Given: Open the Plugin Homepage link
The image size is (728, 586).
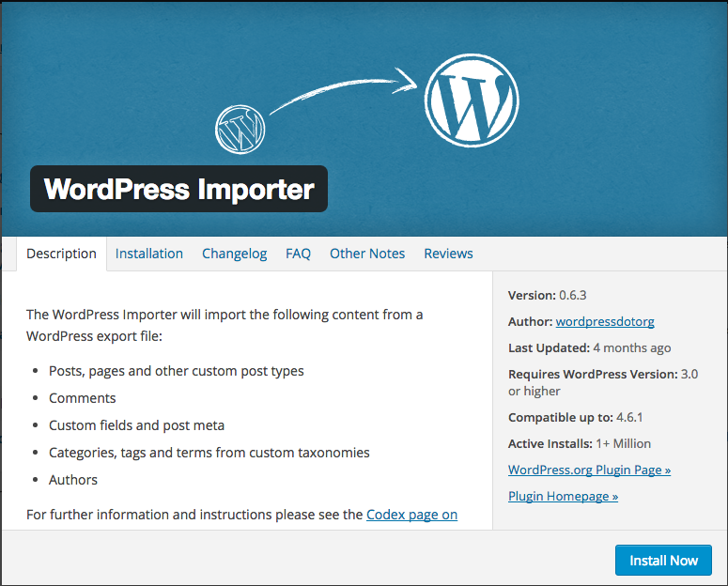Looking at the screenshot, I should click(x=563, y=497).
